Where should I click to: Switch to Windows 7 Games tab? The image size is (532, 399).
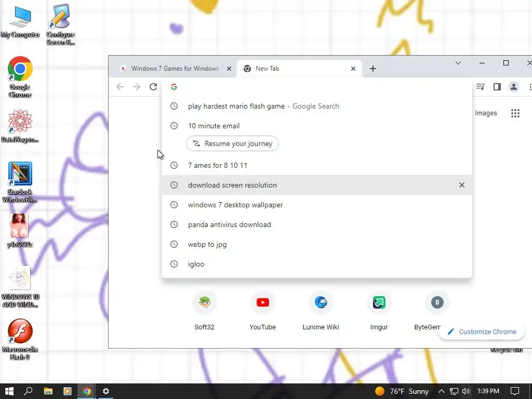[x=175, y=69]
